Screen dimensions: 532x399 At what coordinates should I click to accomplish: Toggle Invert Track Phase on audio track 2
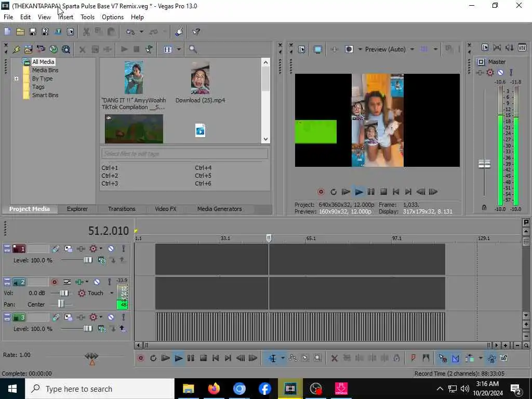coord(67,282)
